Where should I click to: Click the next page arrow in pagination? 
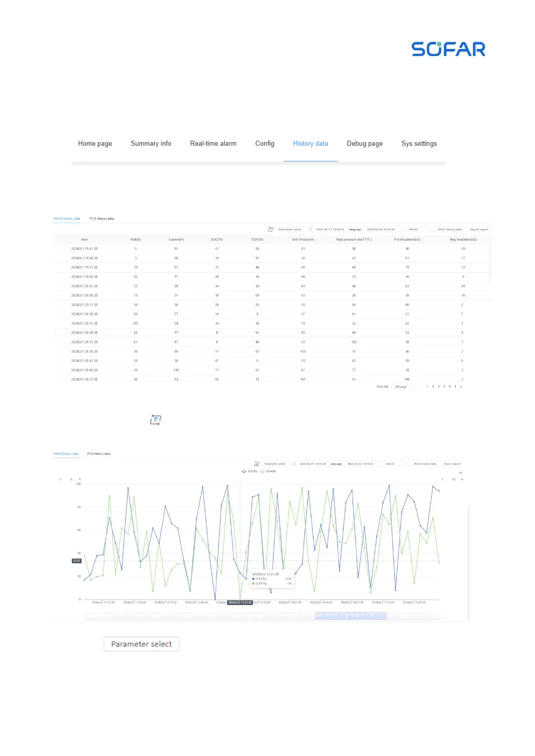pos(461,387)
